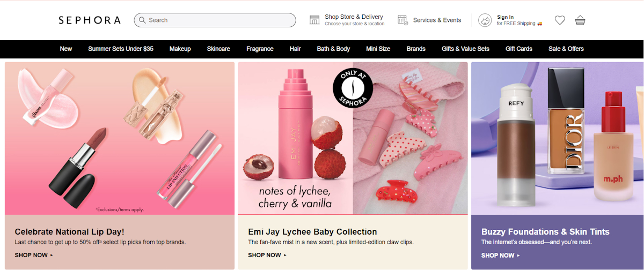This screenshot has width=644, height=270.
Task: Open the Brands menu
Action: 416,49
